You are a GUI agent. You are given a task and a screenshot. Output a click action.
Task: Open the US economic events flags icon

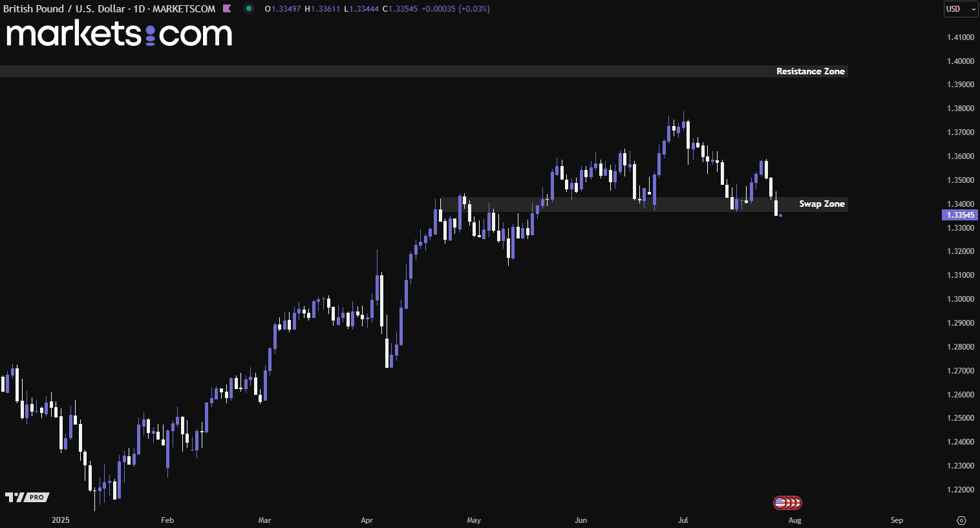(x=787, y=502)
